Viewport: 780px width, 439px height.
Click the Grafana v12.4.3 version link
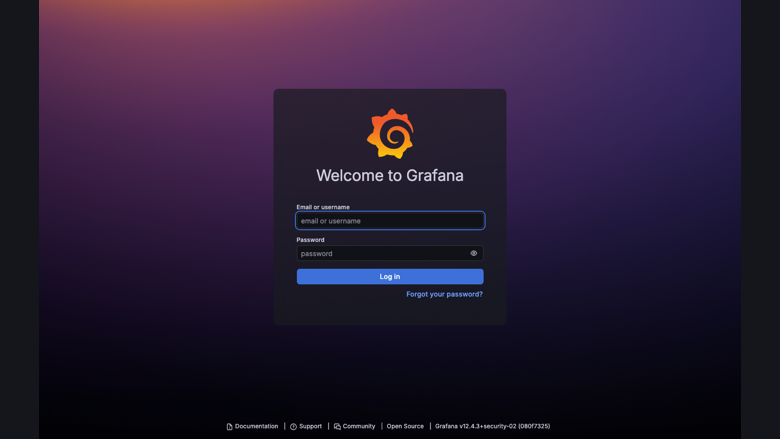(x=492, y=427)
